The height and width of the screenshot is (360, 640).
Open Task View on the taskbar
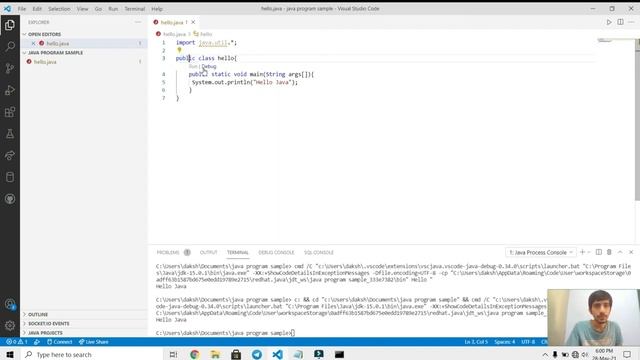pyautogui.click(x=173, y=354)
